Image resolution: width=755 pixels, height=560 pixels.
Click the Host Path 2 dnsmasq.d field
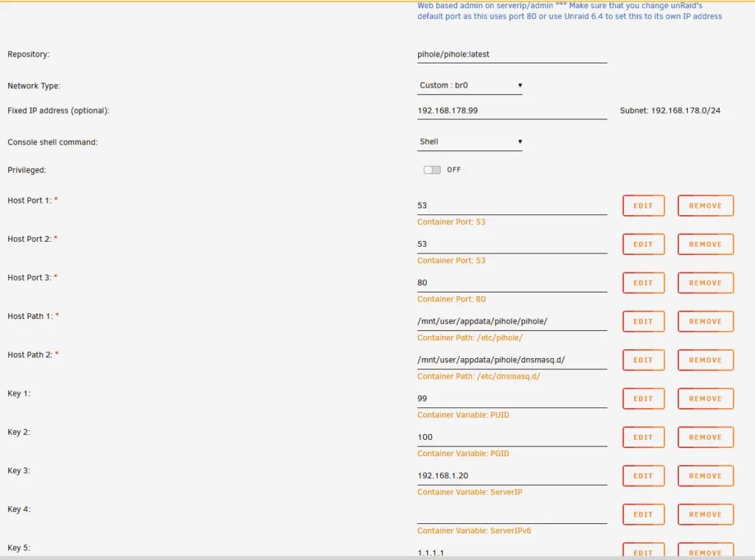click(512, 360)
